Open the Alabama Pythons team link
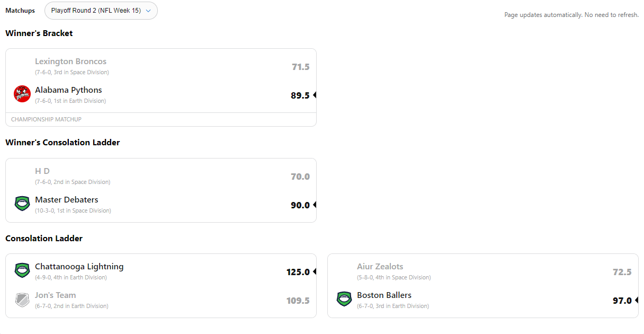 (x=68, y=90)
